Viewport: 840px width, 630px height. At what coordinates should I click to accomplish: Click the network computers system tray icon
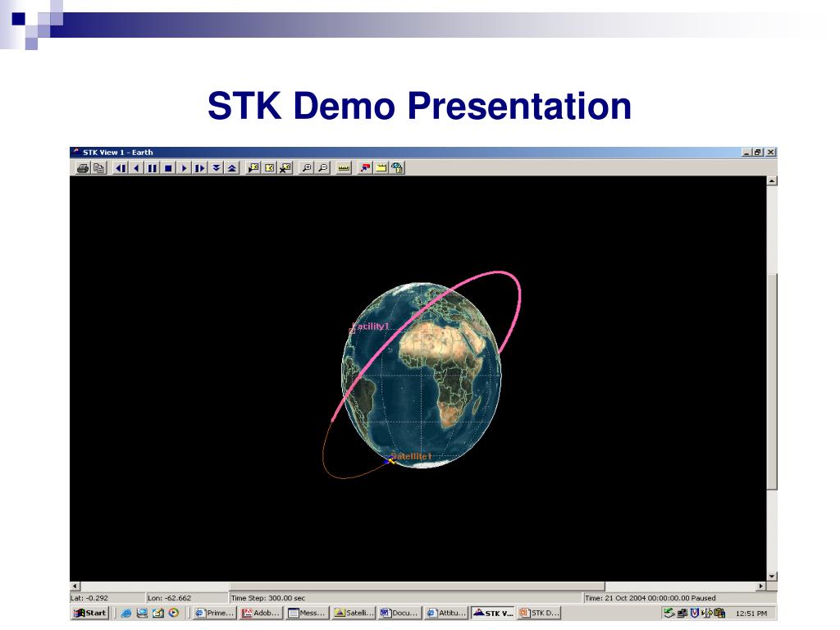[682, 613]
